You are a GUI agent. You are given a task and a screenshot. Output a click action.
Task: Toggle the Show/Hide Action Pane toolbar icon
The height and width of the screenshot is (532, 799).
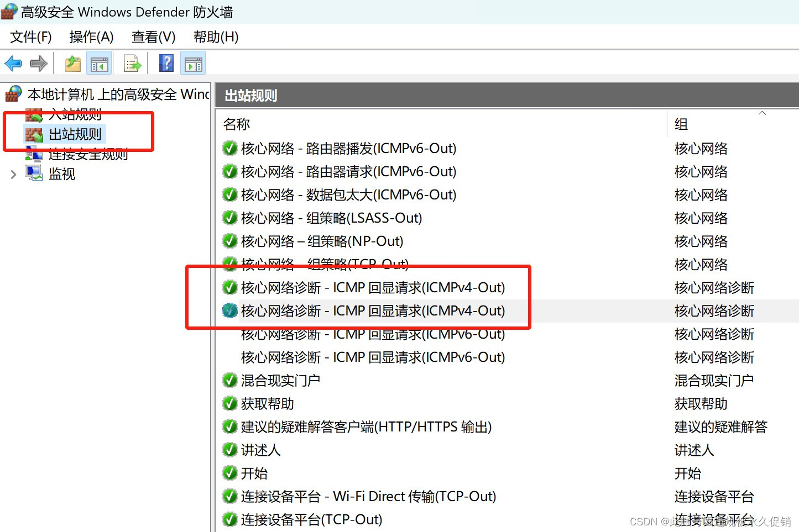click(193, 64)
